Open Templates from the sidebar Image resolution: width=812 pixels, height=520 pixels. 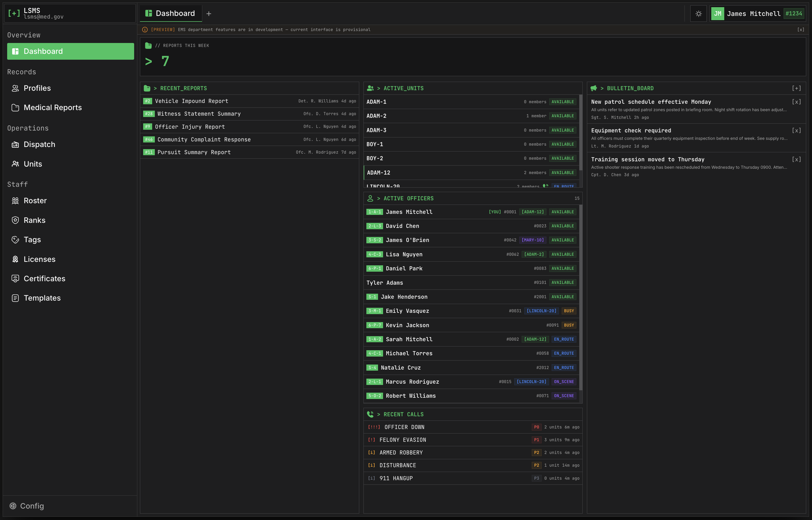click(42, 298)
